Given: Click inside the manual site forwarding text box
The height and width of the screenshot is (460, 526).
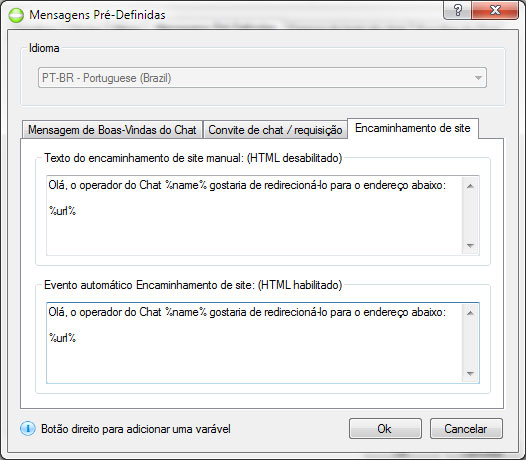Looking at the screenshot, I should pos(254,215).
